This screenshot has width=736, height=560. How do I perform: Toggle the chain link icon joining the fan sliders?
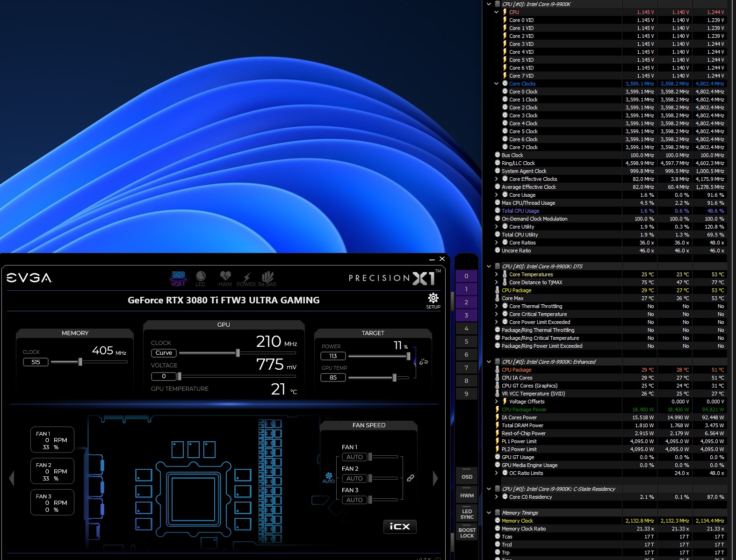pos(411,478)
